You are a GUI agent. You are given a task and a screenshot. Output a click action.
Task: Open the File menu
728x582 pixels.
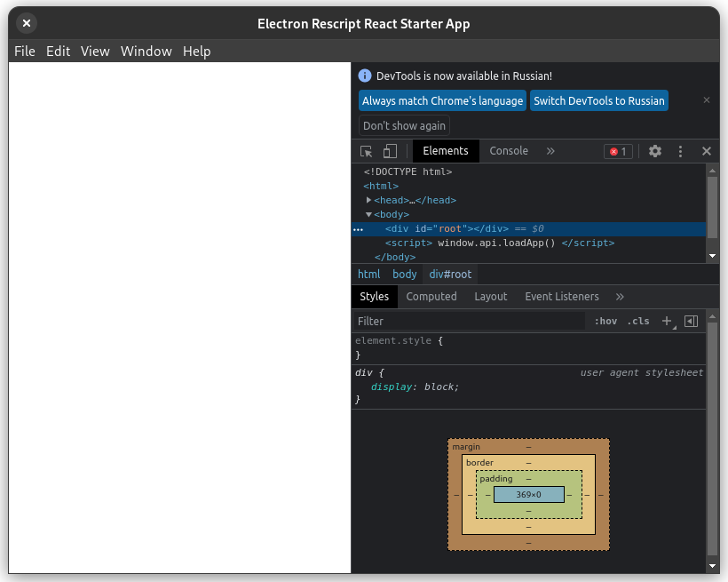point(25,52)
